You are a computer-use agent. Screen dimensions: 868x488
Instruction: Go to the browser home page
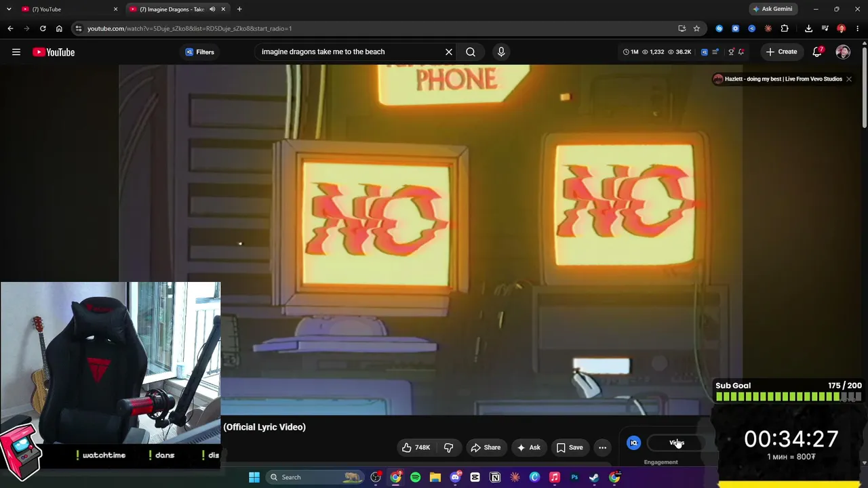click(59, 28)
